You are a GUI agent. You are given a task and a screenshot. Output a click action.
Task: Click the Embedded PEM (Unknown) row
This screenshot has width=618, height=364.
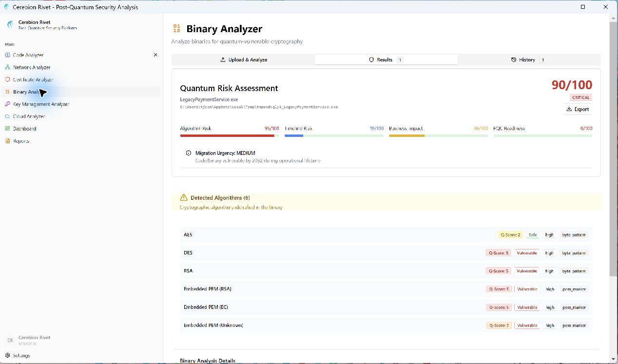(x=386, y=325)
